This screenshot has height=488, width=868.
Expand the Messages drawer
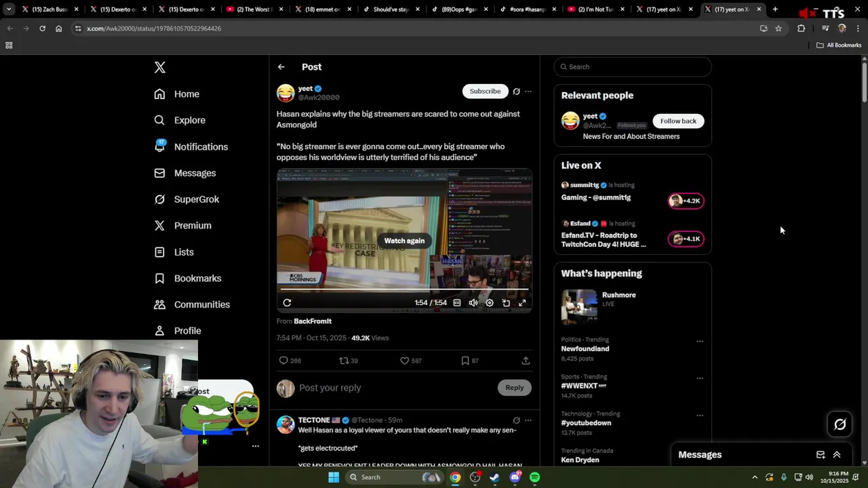coord(837,455)
